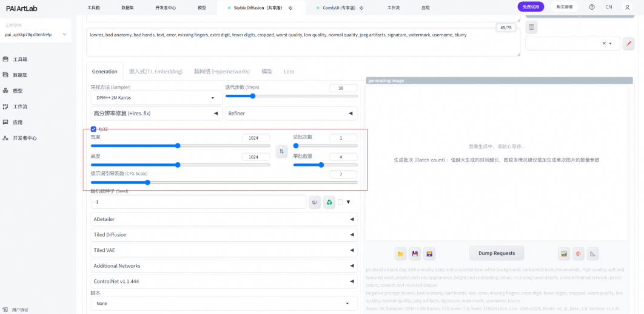Open the 脚本 script dropdown showing None

pyautogui.click(x=224, y=303)
